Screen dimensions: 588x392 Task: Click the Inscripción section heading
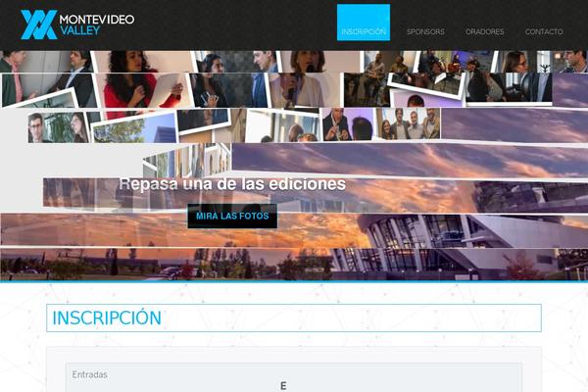(x=107, y=318)
